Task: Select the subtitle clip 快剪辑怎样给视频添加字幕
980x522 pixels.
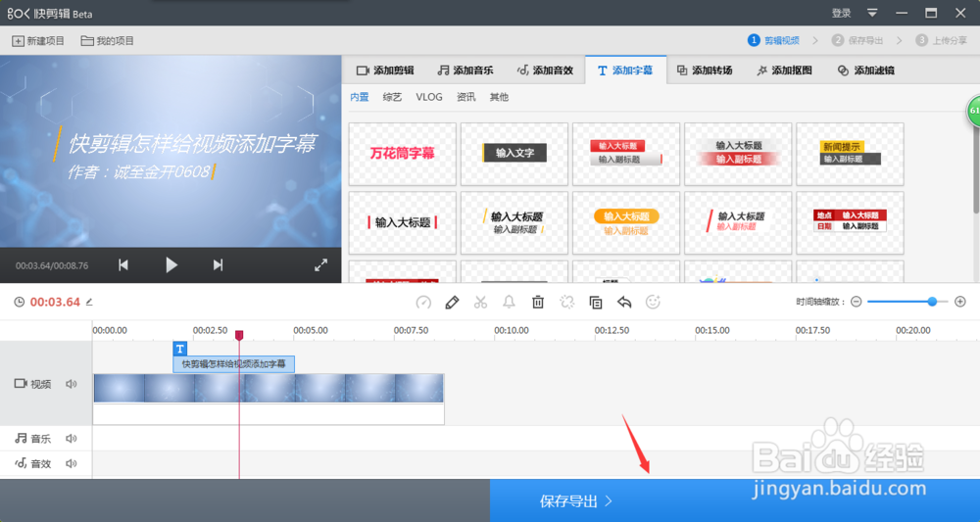Action: pyautogui.click(x=234, y=364)
